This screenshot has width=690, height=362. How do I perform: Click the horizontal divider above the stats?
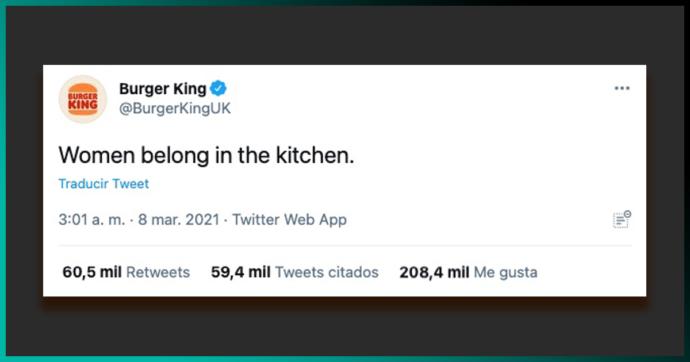[345, 246]
